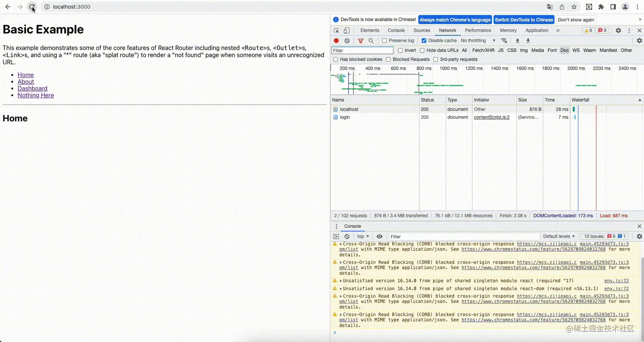Check the Blocked Requests option
This screenshot has height=342, width=644.
[x=388, y=60]
